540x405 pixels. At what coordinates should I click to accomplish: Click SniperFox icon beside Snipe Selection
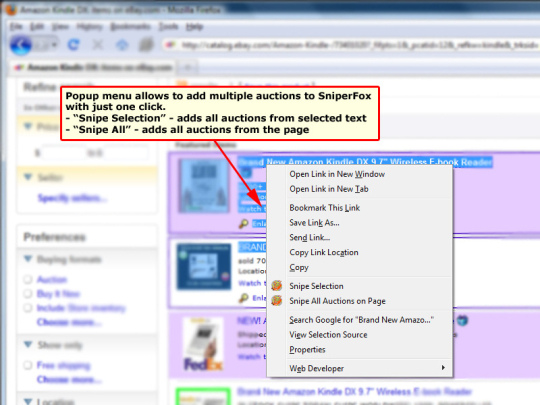[x=277, y=285]
